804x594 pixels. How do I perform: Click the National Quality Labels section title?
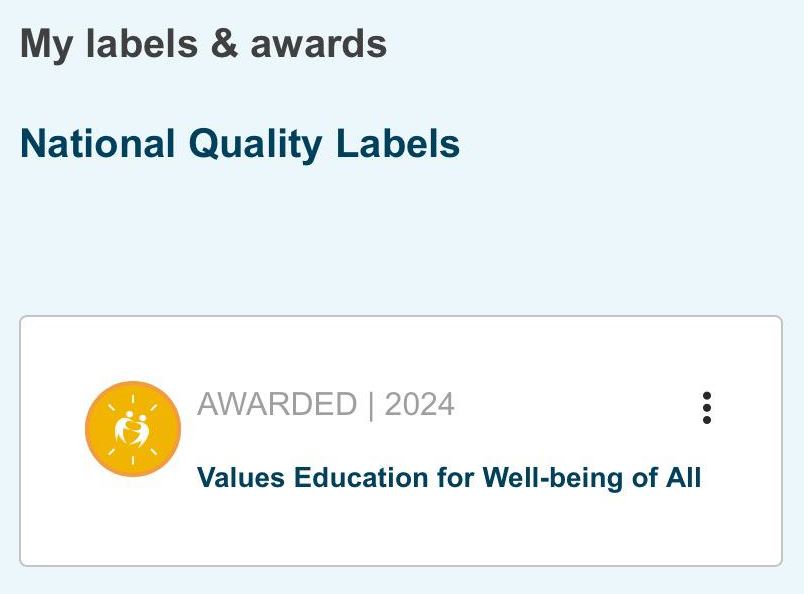(x=240, y=144)
